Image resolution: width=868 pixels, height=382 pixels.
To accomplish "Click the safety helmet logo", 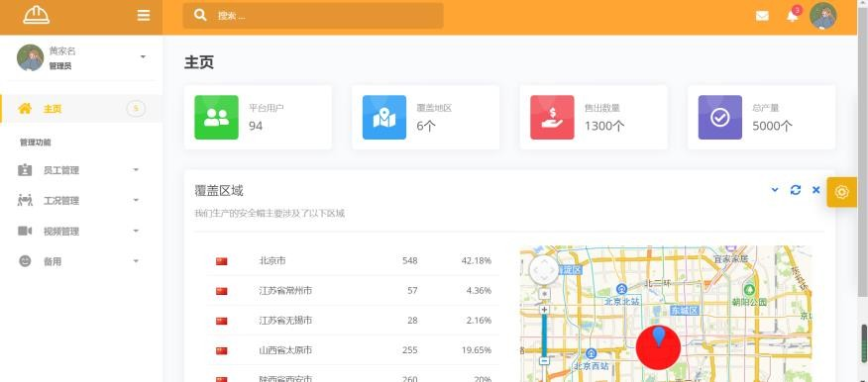I will [37, 15].
